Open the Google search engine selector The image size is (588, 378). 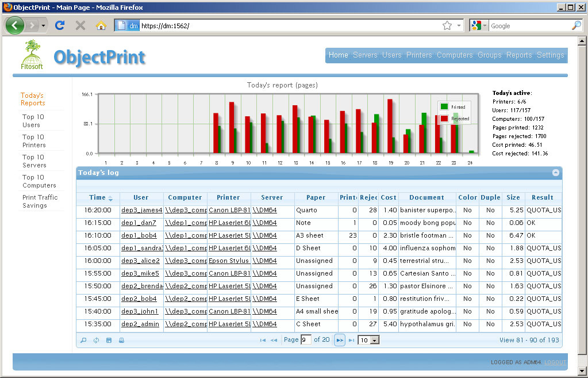tap(479, 25)
